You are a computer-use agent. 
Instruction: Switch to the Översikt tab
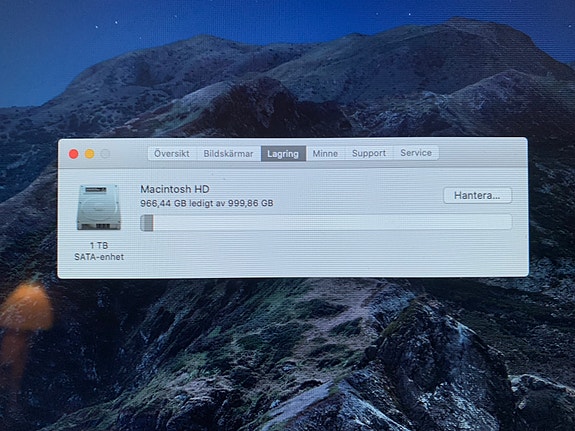[x=172, y=153]
